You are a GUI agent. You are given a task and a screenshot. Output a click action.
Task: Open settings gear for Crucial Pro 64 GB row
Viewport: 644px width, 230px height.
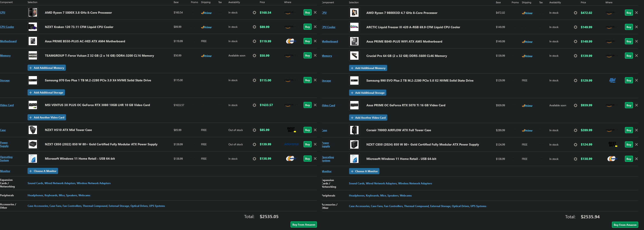coord(576,56)
